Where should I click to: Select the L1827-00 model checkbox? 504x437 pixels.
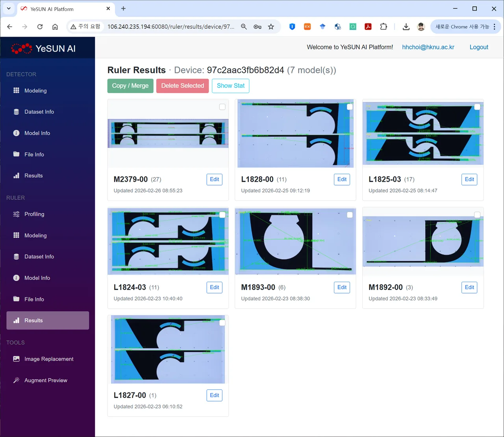point(222,323)
